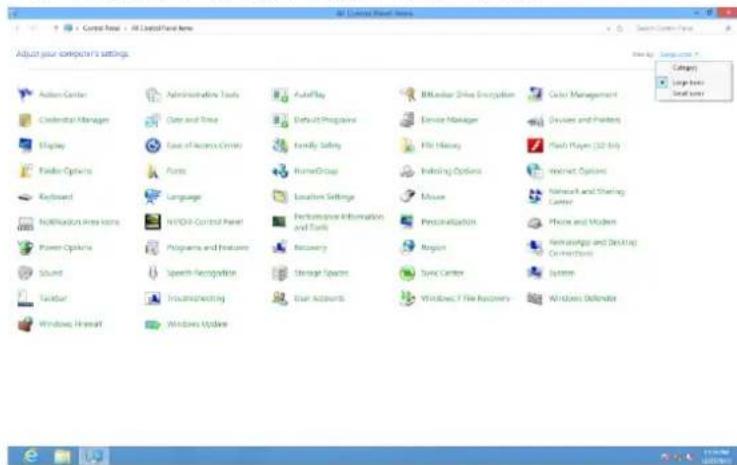Open BitLocker Drive Encryption key icon

click(x=408, y=95)
